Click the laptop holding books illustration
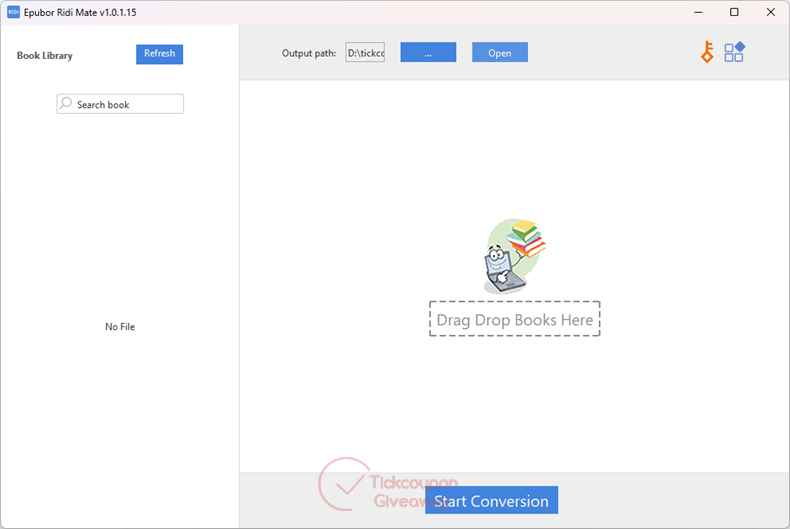 click(x=515, y=256)
